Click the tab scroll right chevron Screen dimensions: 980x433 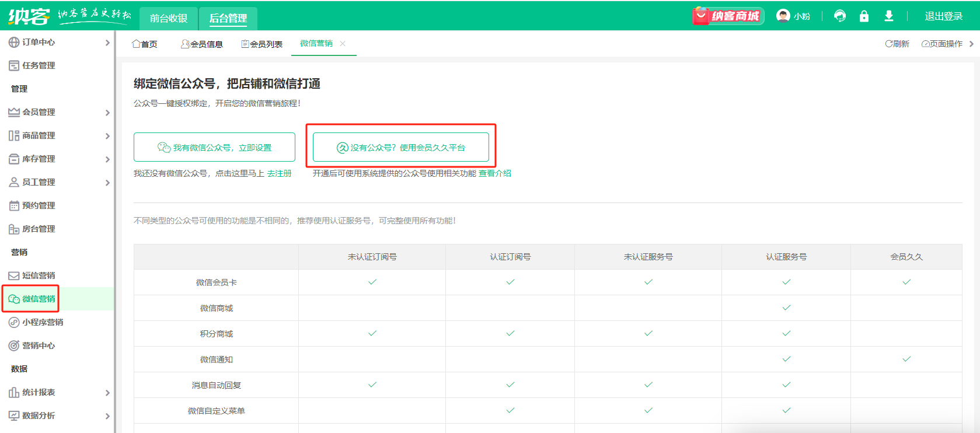pos(972,44)
